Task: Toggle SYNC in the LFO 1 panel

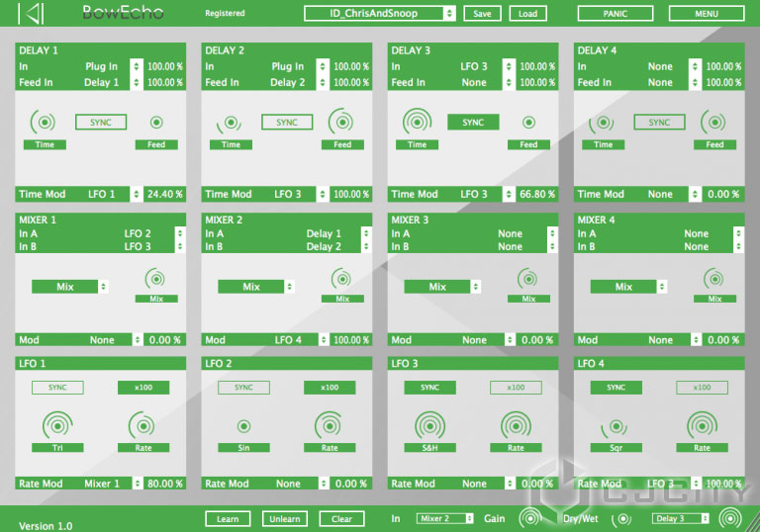Action: click(x=56, y=388)
